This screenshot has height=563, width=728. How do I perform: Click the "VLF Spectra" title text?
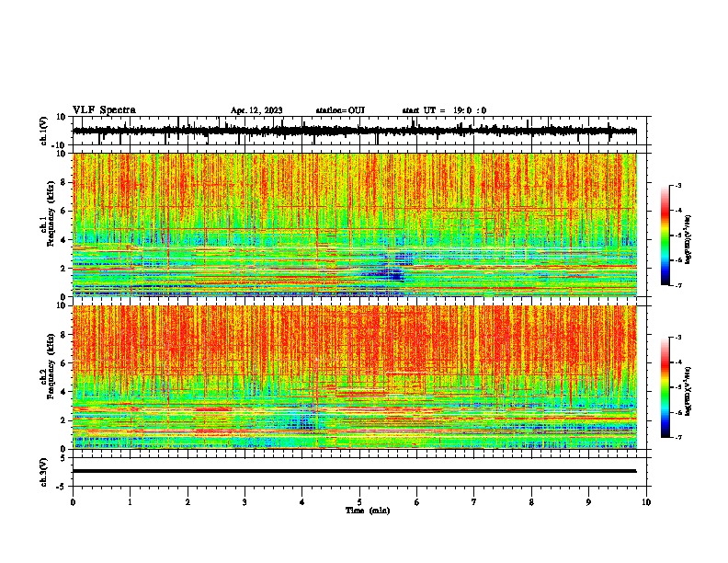coord(104,110)
